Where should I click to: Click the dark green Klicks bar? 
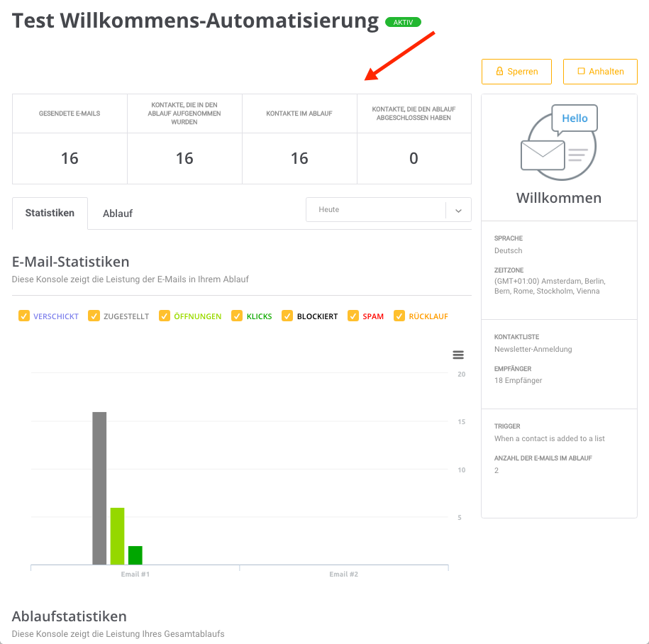click(x=135, y=555)
